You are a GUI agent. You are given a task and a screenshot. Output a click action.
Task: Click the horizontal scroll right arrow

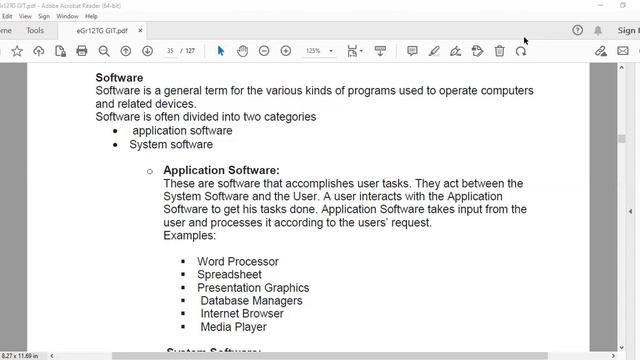pos(613,356)
